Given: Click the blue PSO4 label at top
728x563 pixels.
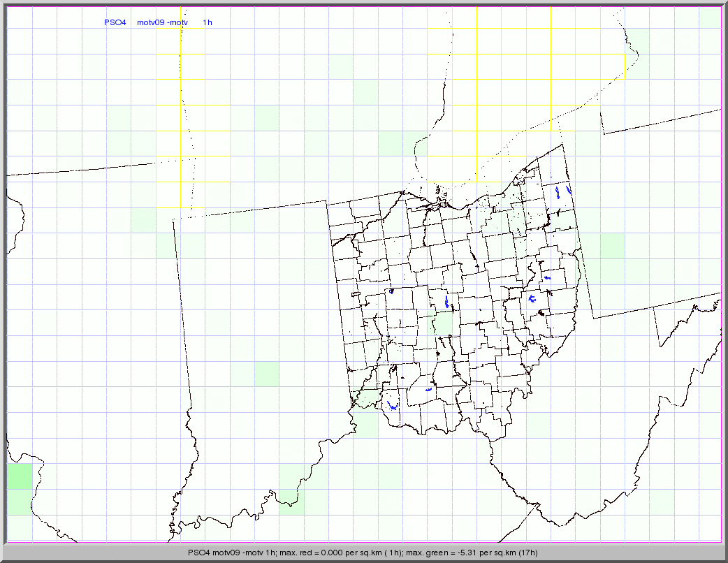Looking at the screenshot, I should [x=115, y=22].
